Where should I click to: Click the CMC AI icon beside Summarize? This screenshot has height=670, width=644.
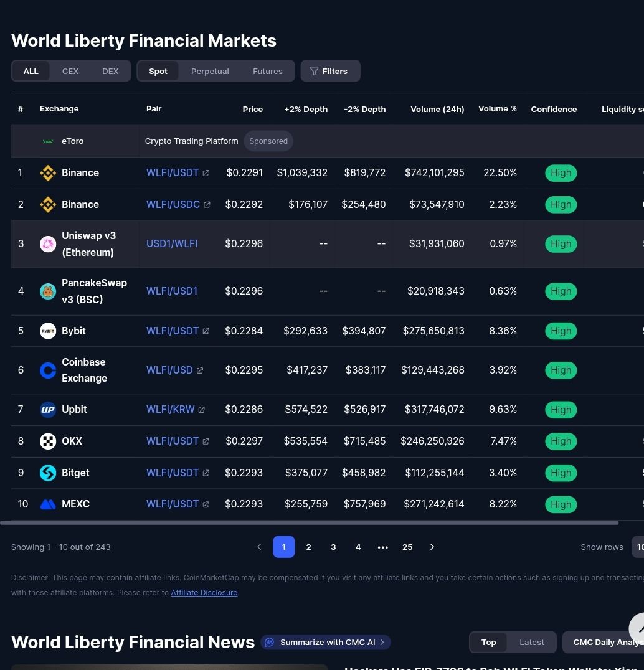point(269,642)
